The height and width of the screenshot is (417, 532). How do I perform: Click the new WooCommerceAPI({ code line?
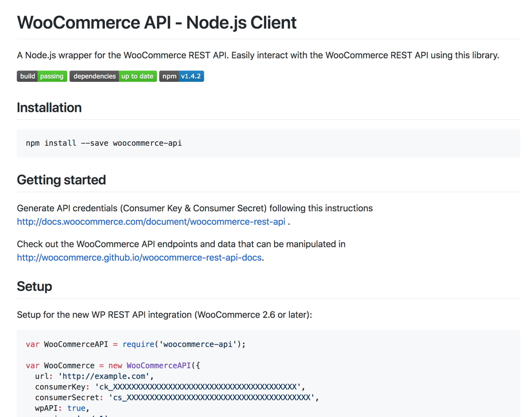[x=113, y=366]
